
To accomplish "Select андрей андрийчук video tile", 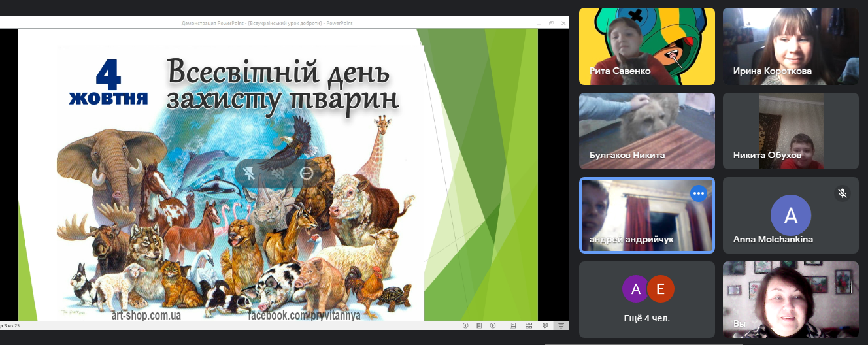I will [x=647, y=215].
